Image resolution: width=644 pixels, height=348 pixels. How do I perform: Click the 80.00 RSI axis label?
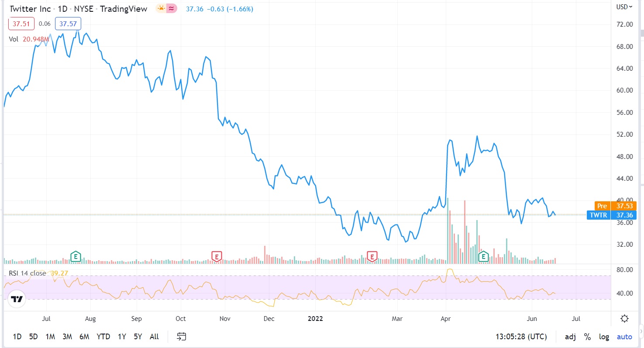point(624,270)
